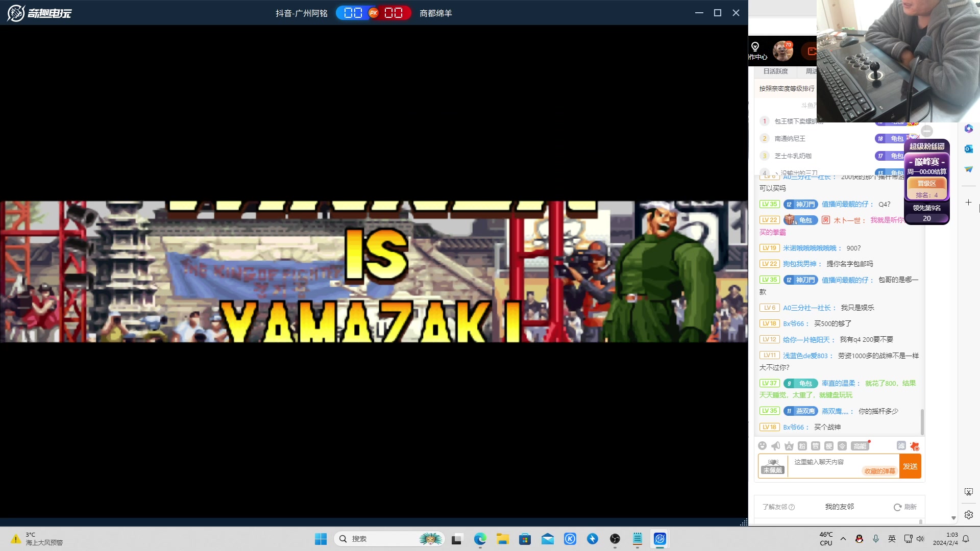
Task: Click the 神刀門 fan badge beside Q4? message
Action: (x=800, y=205)
